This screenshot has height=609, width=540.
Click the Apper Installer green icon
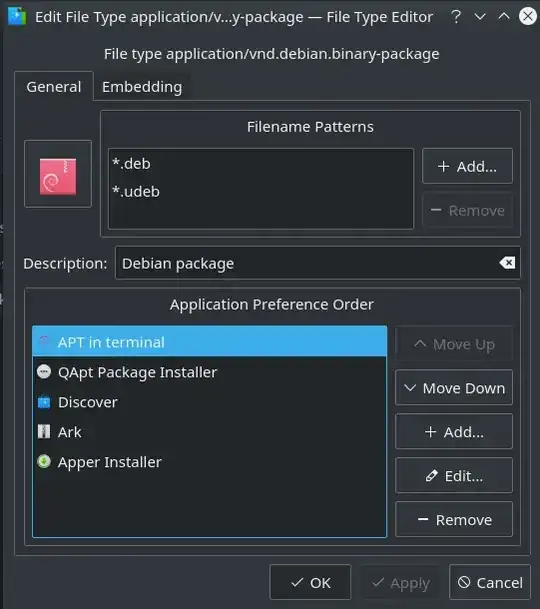point(44,461)
